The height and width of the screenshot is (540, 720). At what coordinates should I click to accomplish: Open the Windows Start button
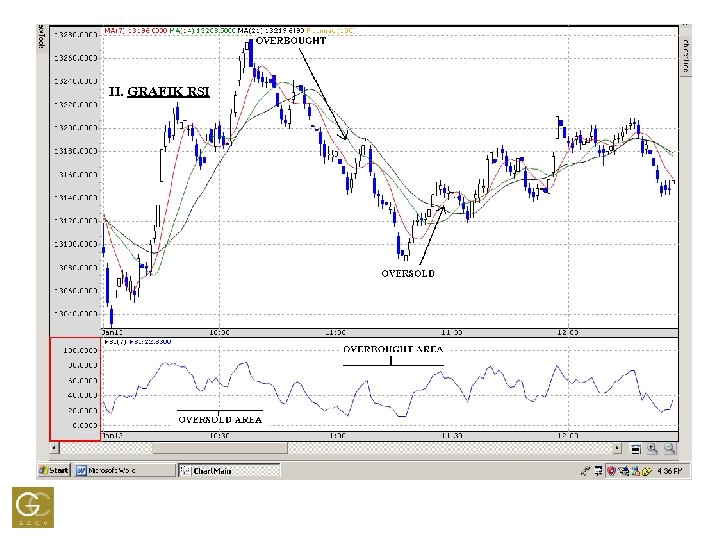point(54,470)
